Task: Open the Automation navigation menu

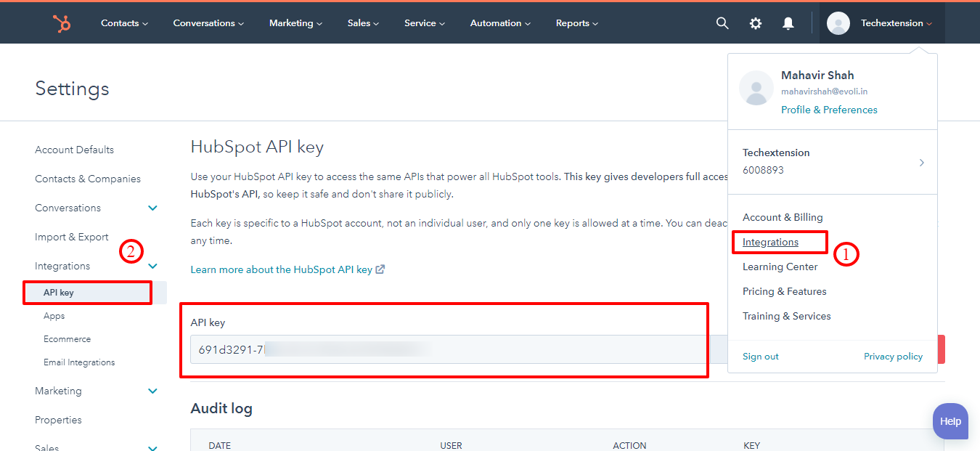Action: click(x=500, y=23)
